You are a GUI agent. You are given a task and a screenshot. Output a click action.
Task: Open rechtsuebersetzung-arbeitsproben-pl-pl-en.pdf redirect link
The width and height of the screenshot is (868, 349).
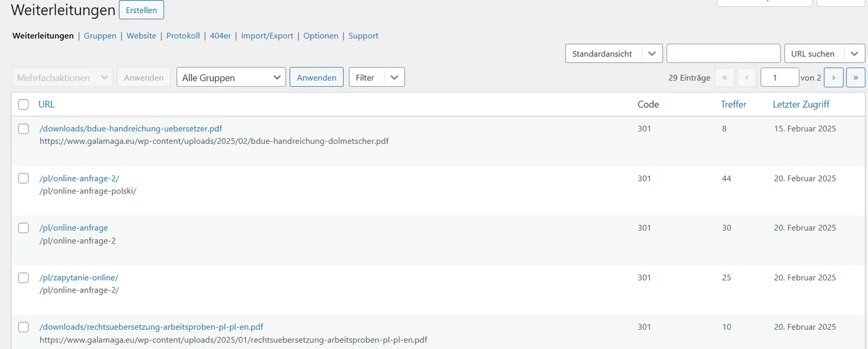pyautogui.click(x=151, y=327)
